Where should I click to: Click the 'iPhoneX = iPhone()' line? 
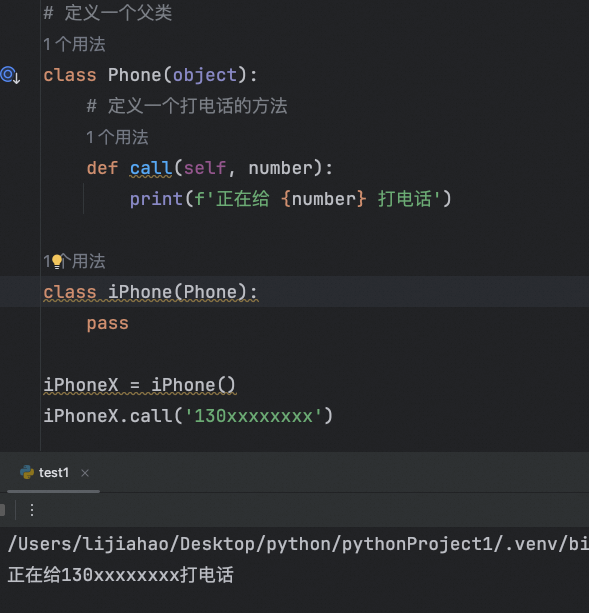pos(140,385)
